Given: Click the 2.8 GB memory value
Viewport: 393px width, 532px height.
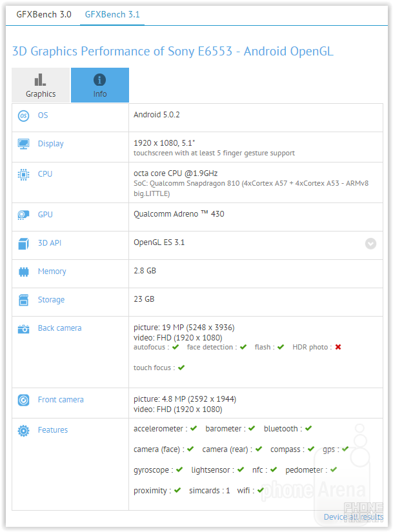Looking at the screenshot, I should [x=145, y=271].
